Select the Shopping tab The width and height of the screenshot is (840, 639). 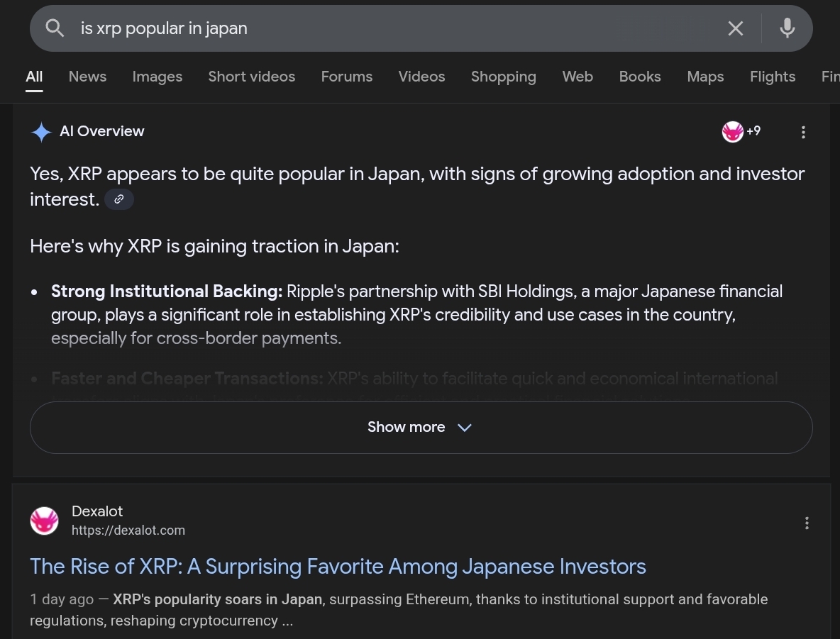503,77
